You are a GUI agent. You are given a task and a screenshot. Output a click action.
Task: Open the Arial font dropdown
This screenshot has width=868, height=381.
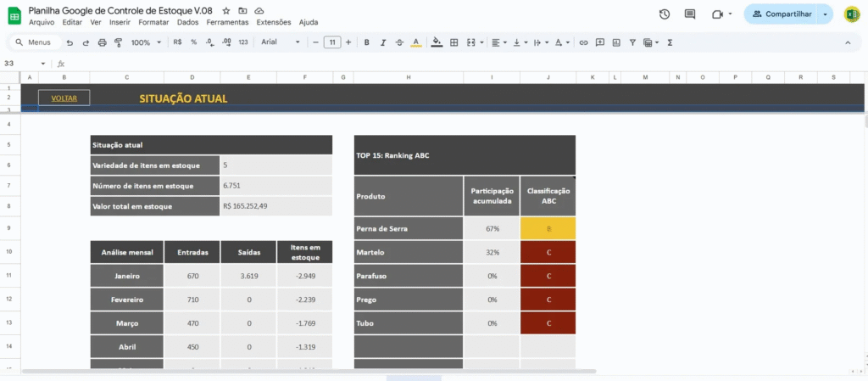point(280,42)
